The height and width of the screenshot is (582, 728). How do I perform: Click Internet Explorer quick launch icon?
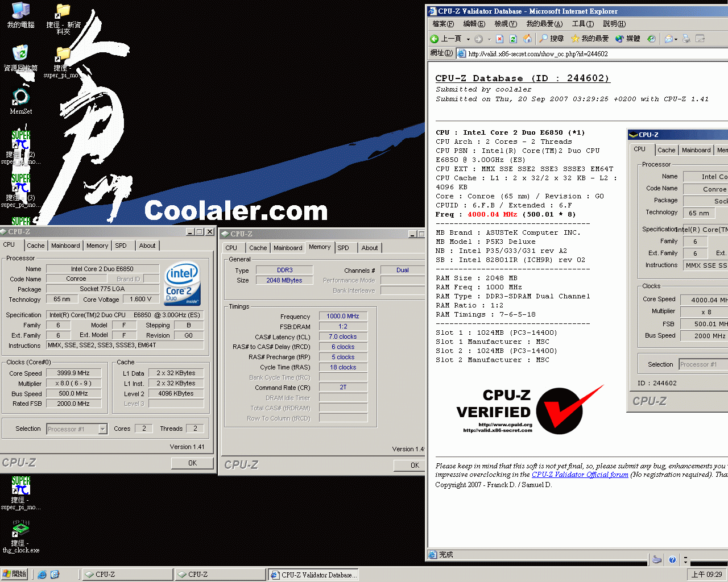pos(42,575)
